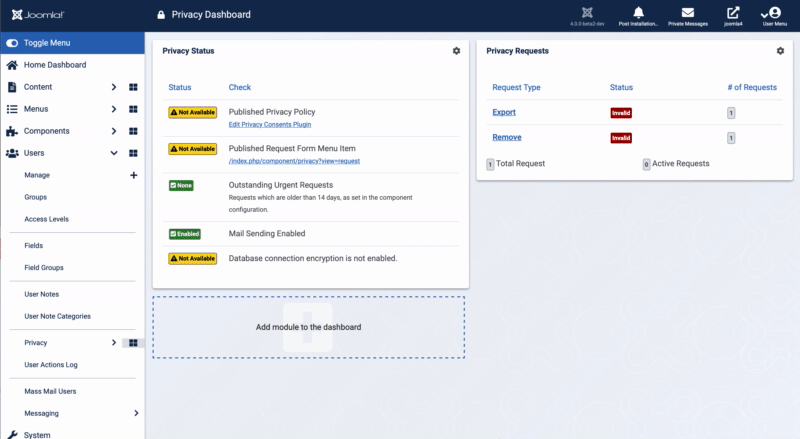
Task: Open Field Groups
Action: [x=44, y=267]
